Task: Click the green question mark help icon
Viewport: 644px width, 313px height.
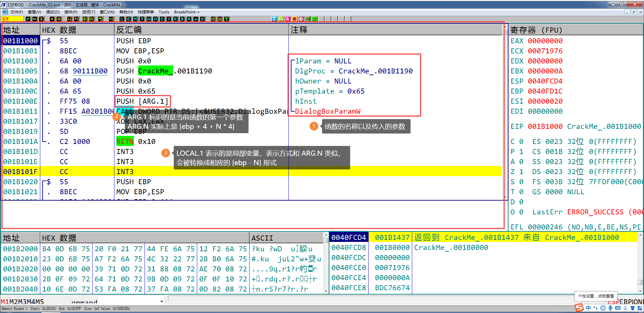Action: pos(226,19)
